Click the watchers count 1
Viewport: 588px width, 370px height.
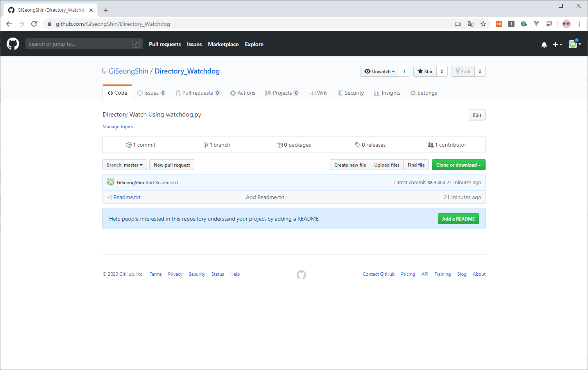[x=404, y=71]
